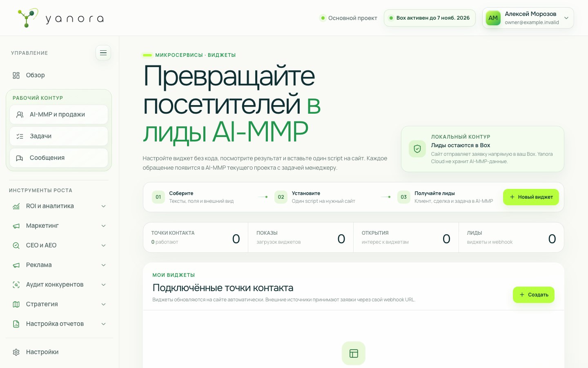
Task: Click the Настройка отчетов report icon
Action: click(16, 324)
